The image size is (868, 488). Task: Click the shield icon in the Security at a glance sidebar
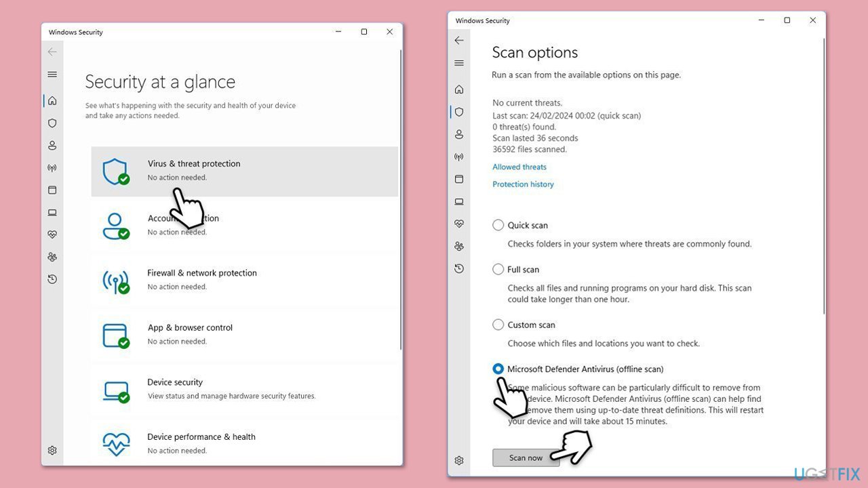point(52,123)
